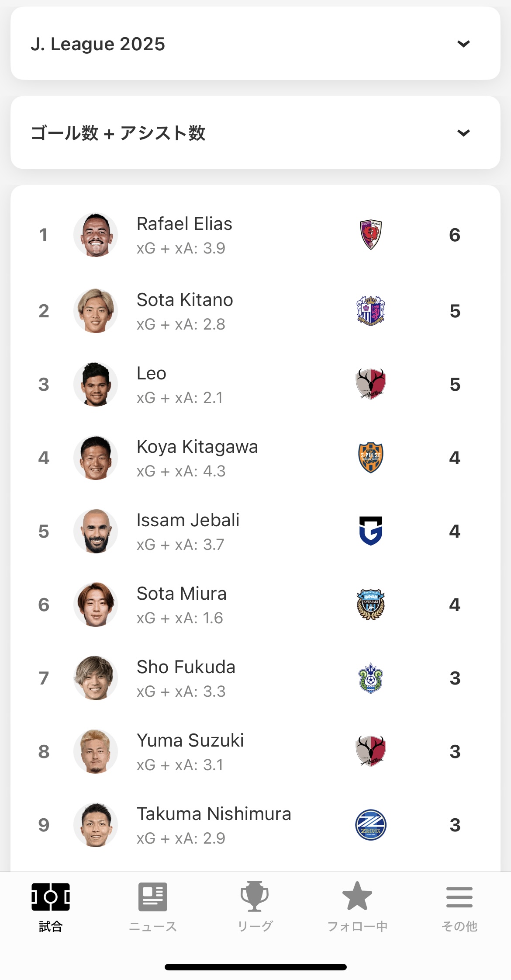This screenshot has width=511, height=980.
Task: Tap Sota Miura's row in the ranking
Action: [x=255, y=605]
